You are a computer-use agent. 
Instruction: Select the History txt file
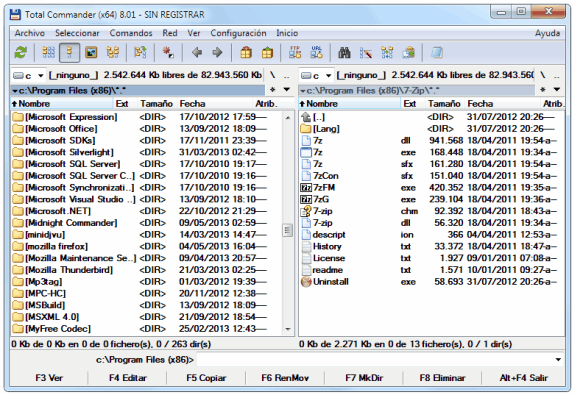click(431, 246)
